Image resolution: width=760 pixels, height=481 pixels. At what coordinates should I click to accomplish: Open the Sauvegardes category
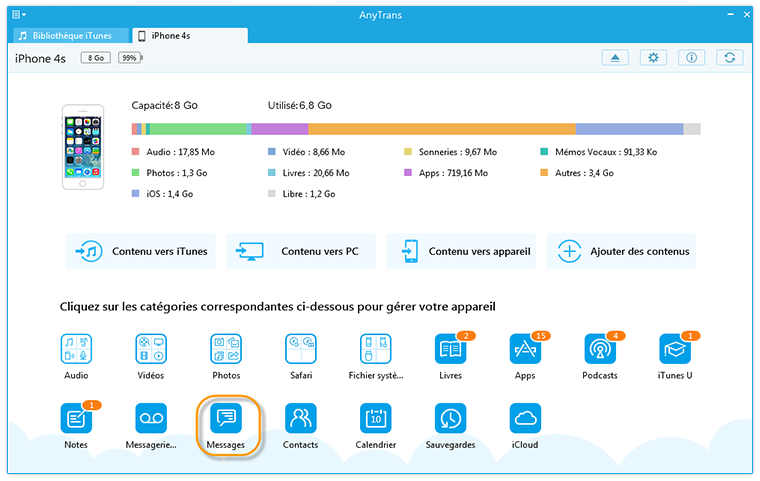451,418
